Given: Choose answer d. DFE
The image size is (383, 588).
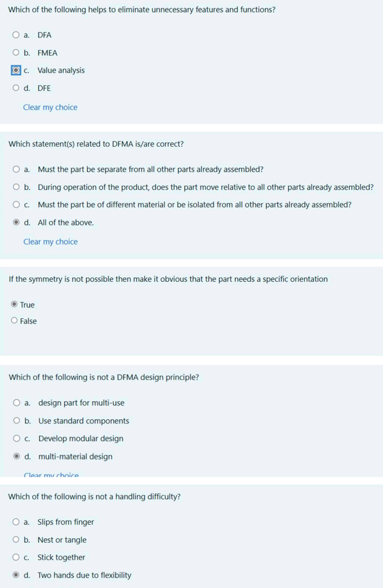Looking at the screenshot, I should (15, 88).
